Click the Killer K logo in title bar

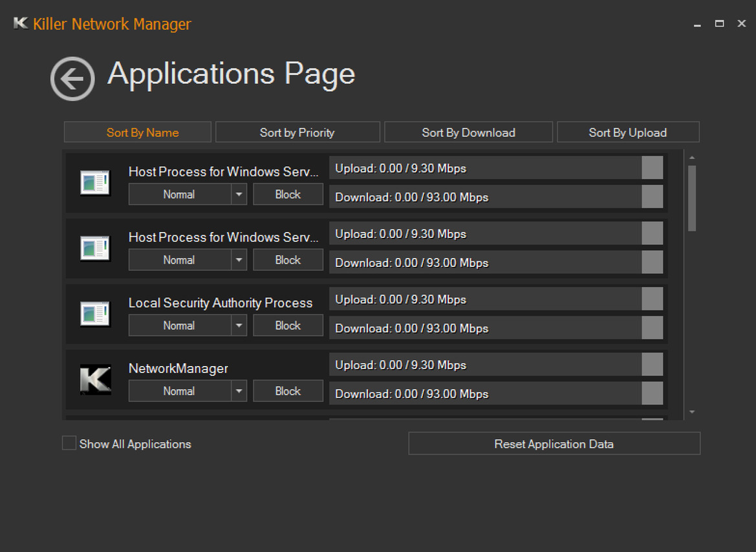(x=21, y=23)
